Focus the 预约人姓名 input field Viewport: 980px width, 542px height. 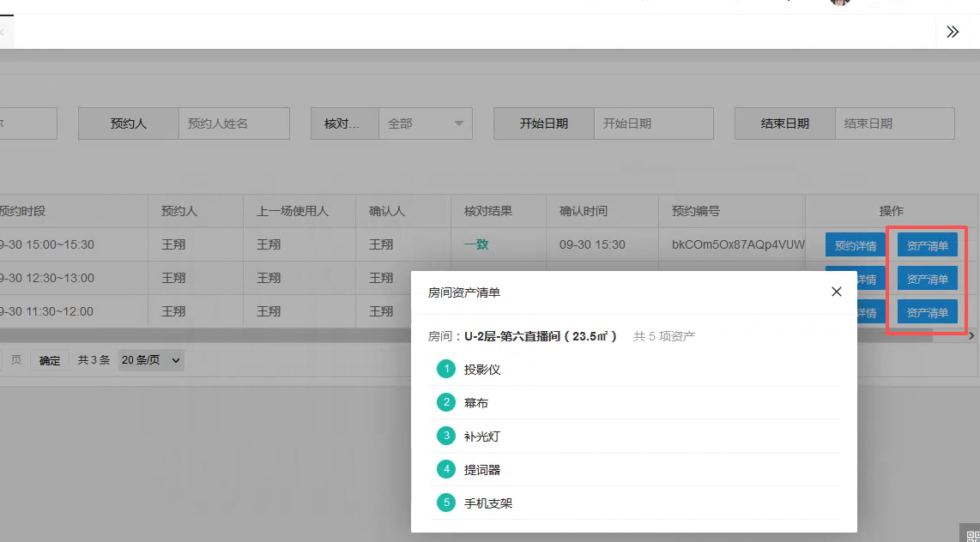(234, 123)
